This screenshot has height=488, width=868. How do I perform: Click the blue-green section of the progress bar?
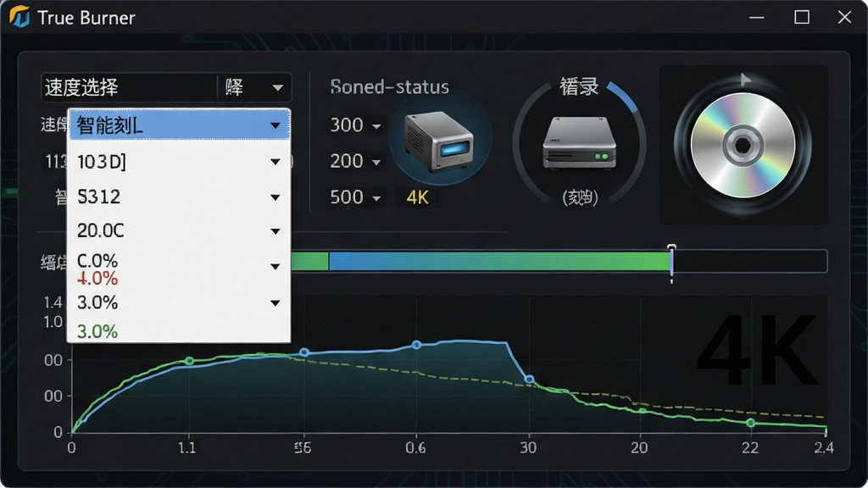499,262
